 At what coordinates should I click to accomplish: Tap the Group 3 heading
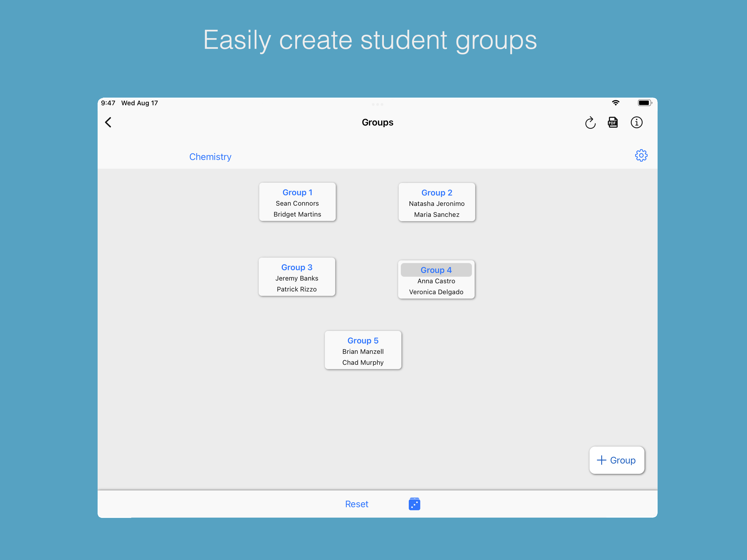(296, 267)
